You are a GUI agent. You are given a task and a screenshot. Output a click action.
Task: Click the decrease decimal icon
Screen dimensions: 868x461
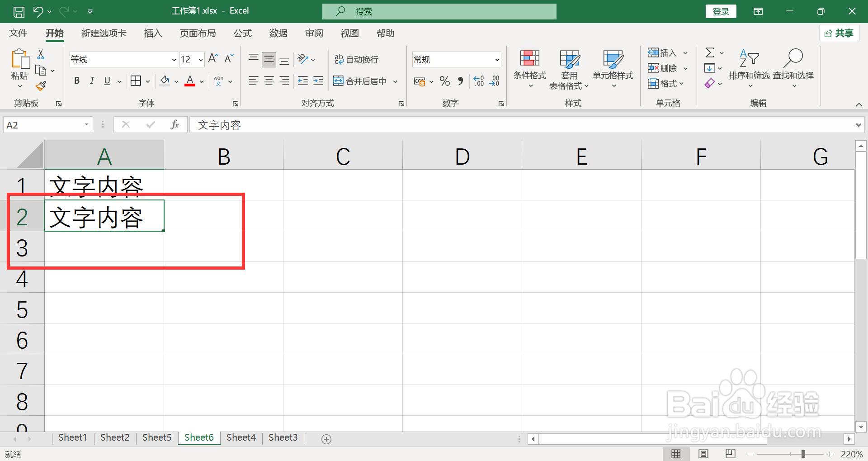click(x=495, y=81)
